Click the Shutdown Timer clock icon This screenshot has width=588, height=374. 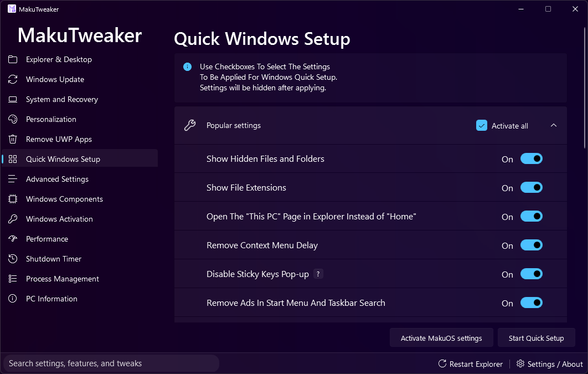click(x=13, y=258)
